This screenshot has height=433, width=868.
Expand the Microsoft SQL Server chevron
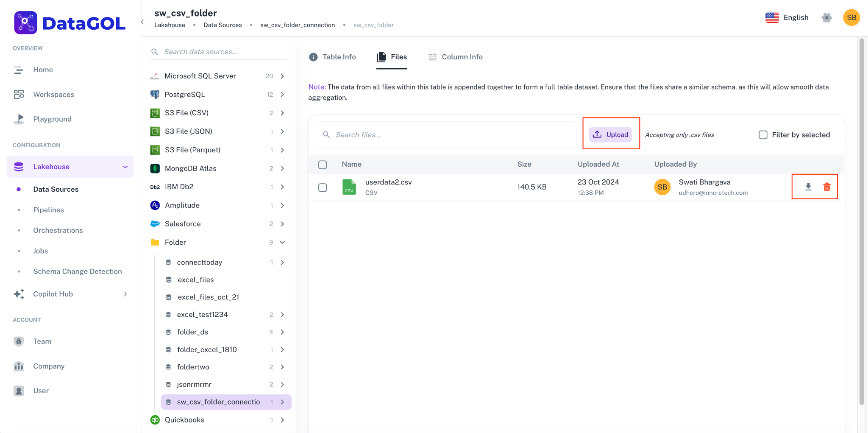tap(282, 76)
